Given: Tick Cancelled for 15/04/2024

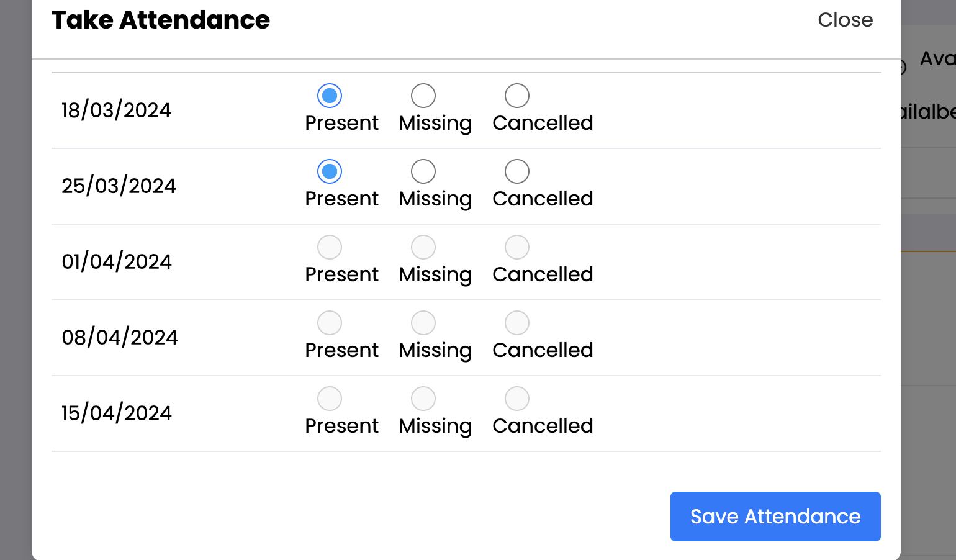Looking at the screenshot, I should [x=517, y=399].
